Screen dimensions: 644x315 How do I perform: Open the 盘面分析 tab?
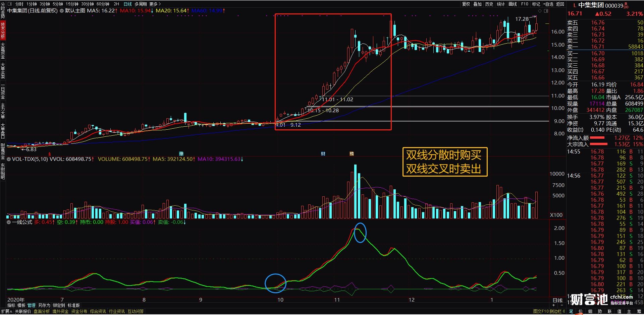(42, 311)
